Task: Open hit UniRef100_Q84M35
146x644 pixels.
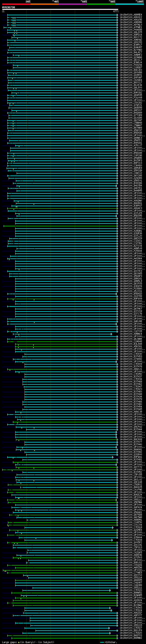Action: click(x=131, y=95)
